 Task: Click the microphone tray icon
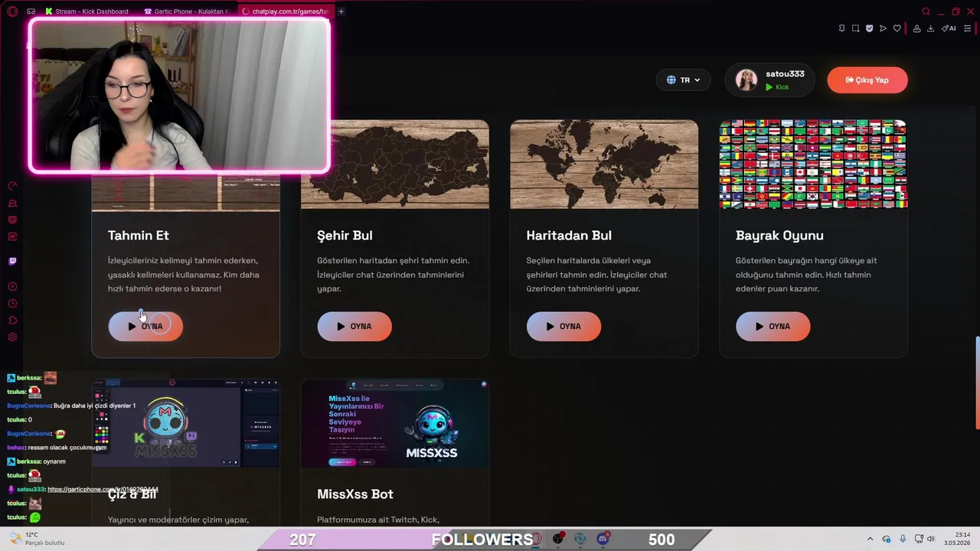(x=903, y=539)
